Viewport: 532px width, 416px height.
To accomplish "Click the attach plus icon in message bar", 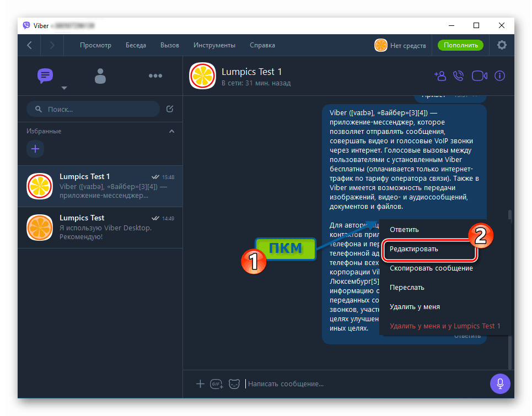I will pyautogui.click(x=200, y=384).
